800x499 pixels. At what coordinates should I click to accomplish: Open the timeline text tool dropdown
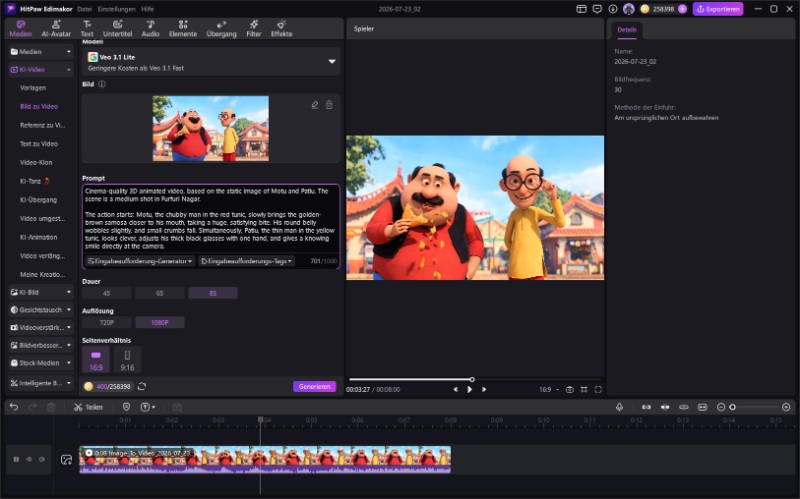pyautogui.click(x=147, y=407)
